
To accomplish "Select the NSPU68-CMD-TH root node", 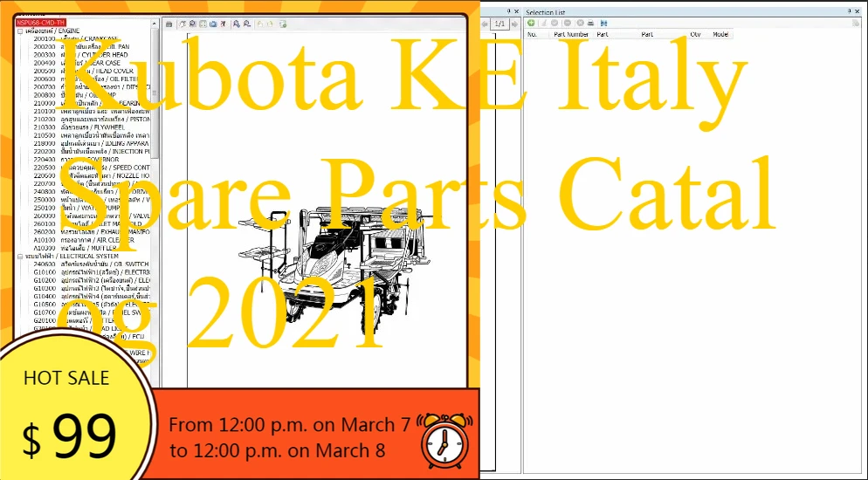I will coord(40,23).
